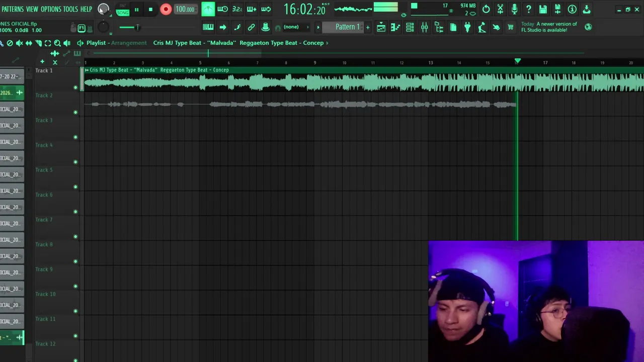Show the Mixer icon
Viewport: 644px width, 362px height.
click(424, 27)
